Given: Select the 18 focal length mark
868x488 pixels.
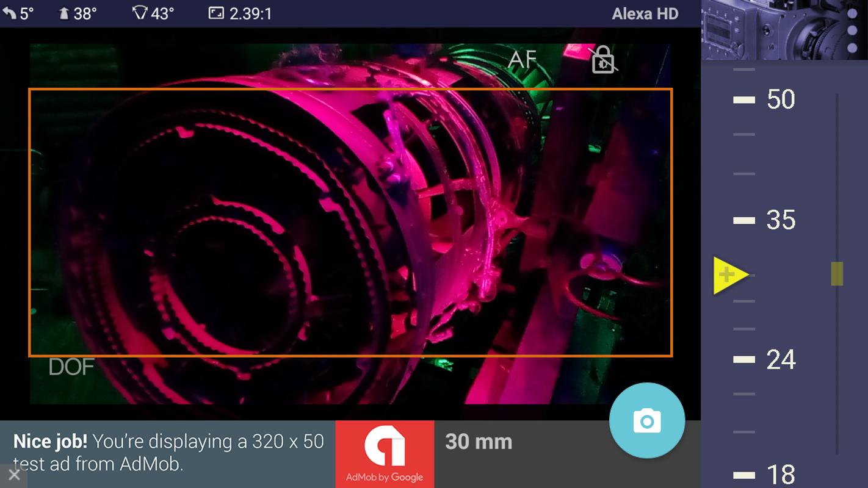Looking at the screenshot, I should tap(764, 475).
